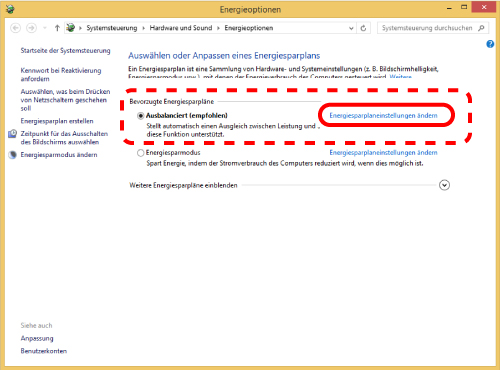Go up one level with up arrow

pyautogui.click(x=57, y=28)
